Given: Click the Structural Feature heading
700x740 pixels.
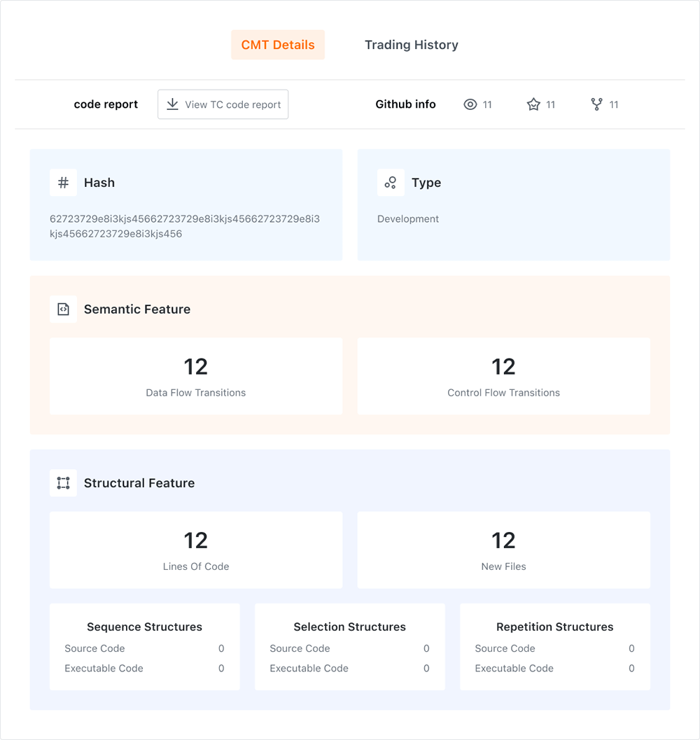Looking at the screenshot, I should 139,483.
